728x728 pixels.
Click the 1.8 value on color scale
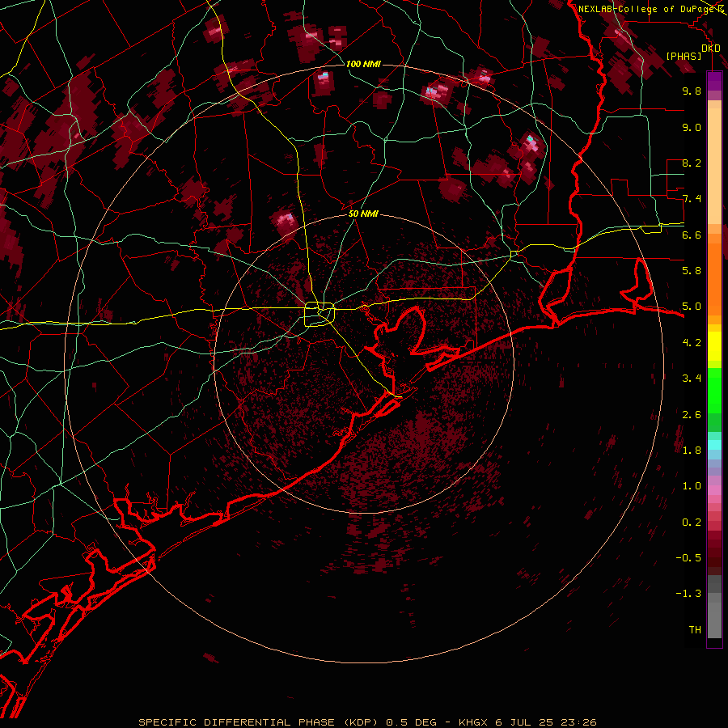(692, 451)
